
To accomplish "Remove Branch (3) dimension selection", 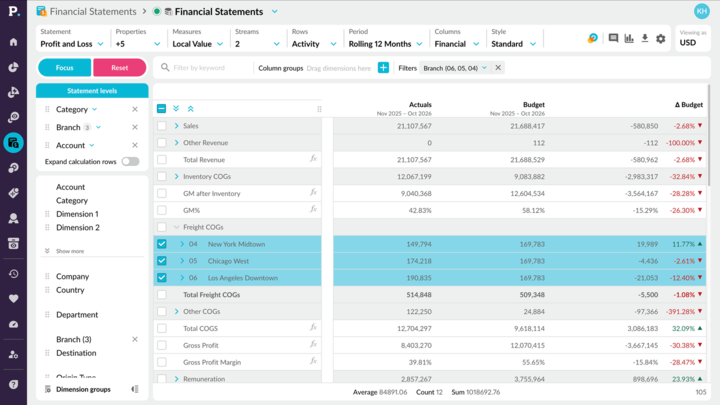I will point(135,339).
